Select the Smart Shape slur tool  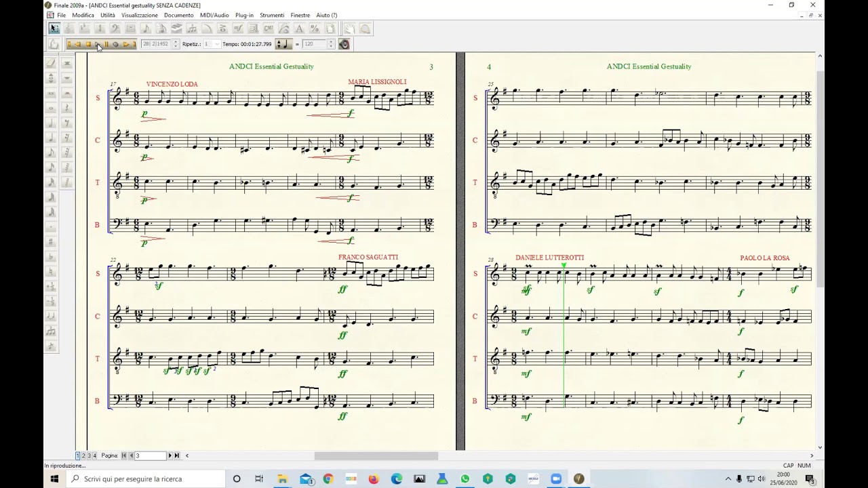pos(207,28)
